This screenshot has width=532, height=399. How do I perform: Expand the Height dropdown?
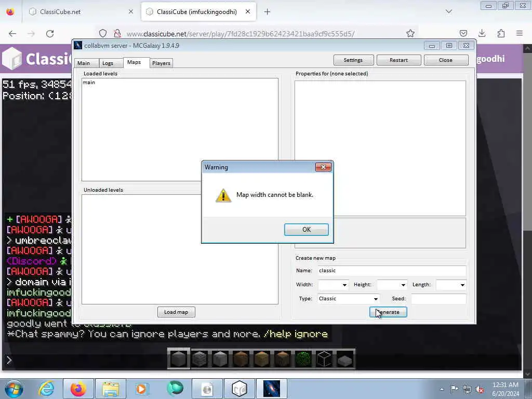(x=403, y=285)
